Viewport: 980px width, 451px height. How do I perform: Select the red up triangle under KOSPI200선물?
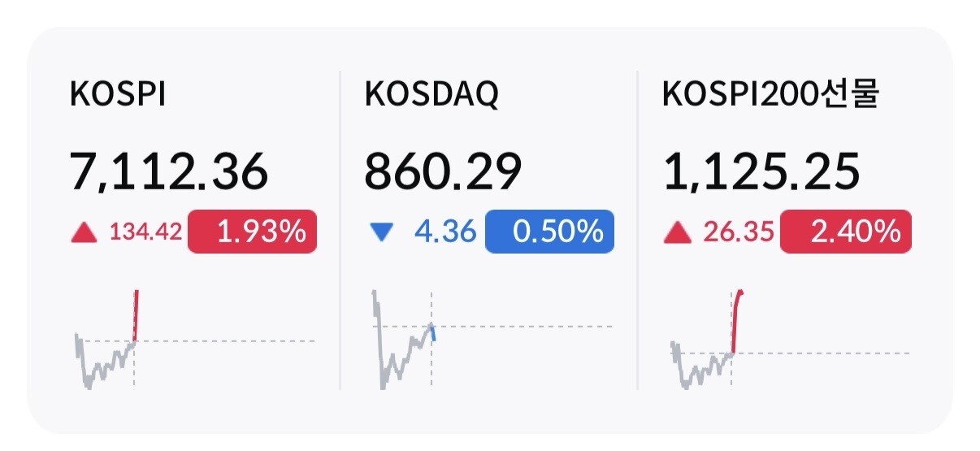coord(678,233)
